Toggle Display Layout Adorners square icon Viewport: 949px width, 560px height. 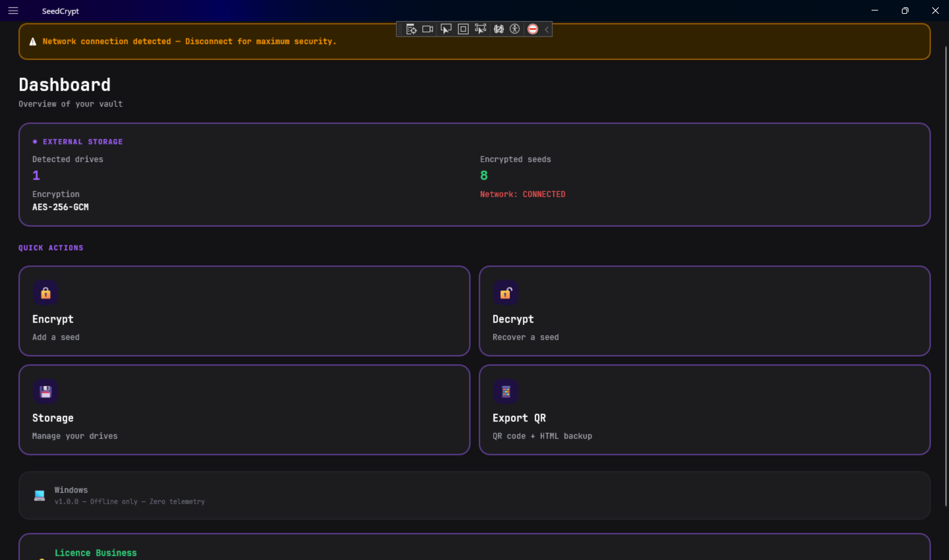click(x=463, y=29)
